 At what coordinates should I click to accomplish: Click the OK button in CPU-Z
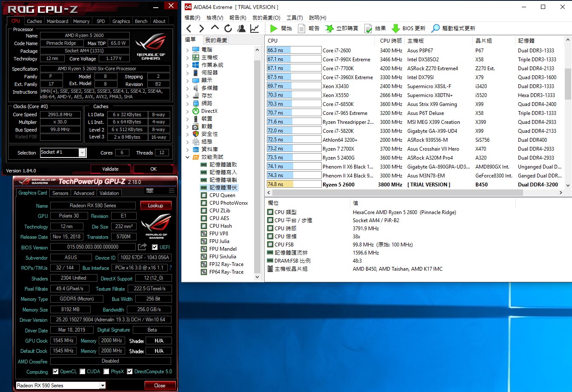(153, 169)
